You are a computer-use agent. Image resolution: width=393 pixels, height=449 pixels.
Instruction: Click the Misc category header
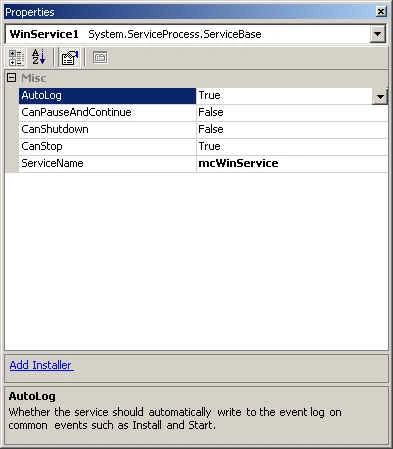pos(33,78)
